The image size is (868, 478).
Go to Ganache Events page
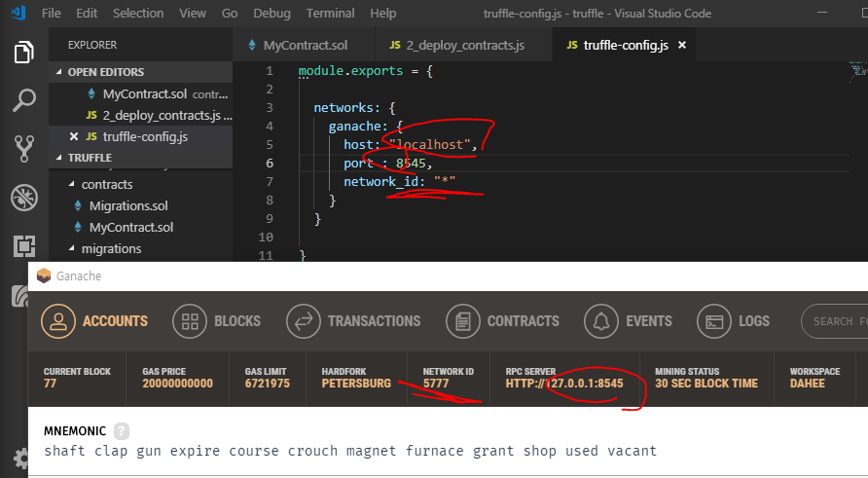click(x=628, y=321)
